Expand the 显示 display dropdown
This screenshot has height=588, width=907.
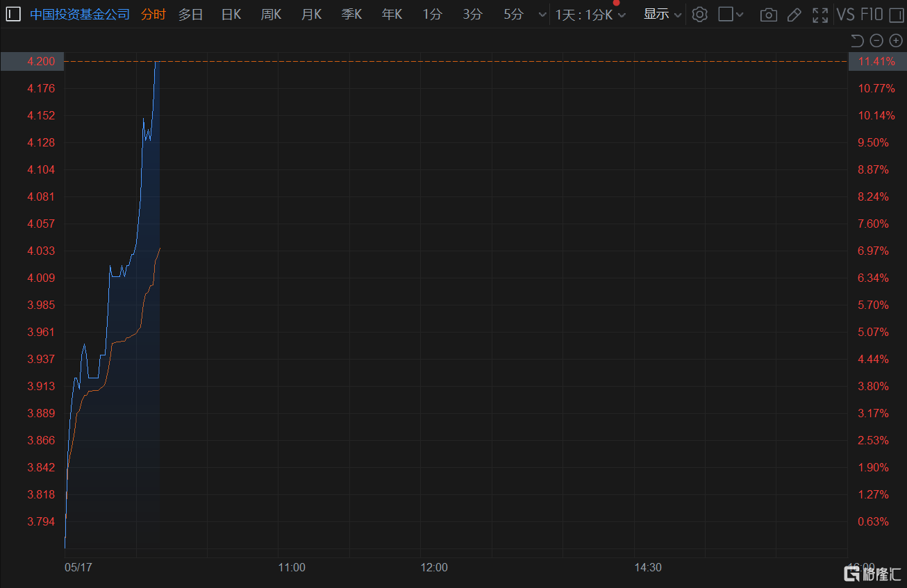(x=662, y=15)
